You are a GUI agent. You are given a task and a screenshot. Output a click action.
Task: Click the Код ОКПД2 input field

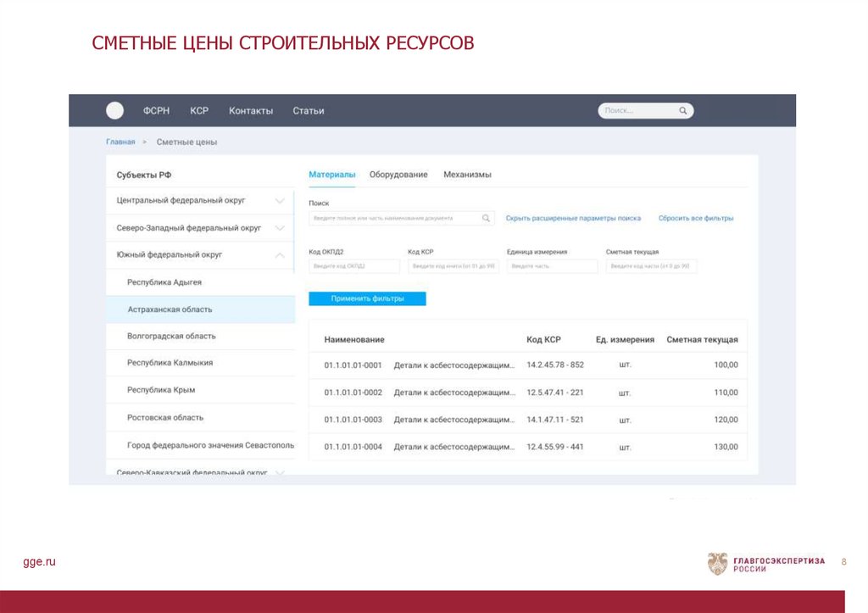point(354,266)
